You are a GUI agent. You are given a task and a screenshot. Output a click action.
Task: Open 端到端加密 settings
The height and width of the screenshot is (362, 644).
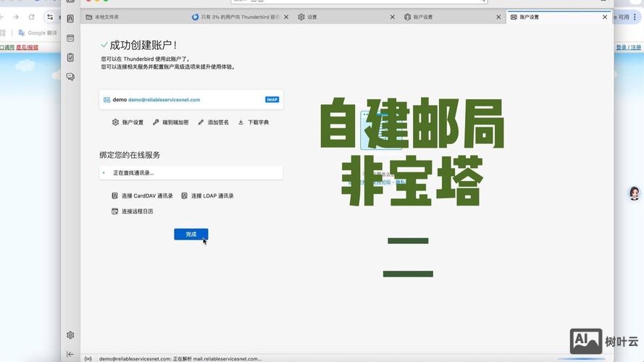click(x=171, y=122)
